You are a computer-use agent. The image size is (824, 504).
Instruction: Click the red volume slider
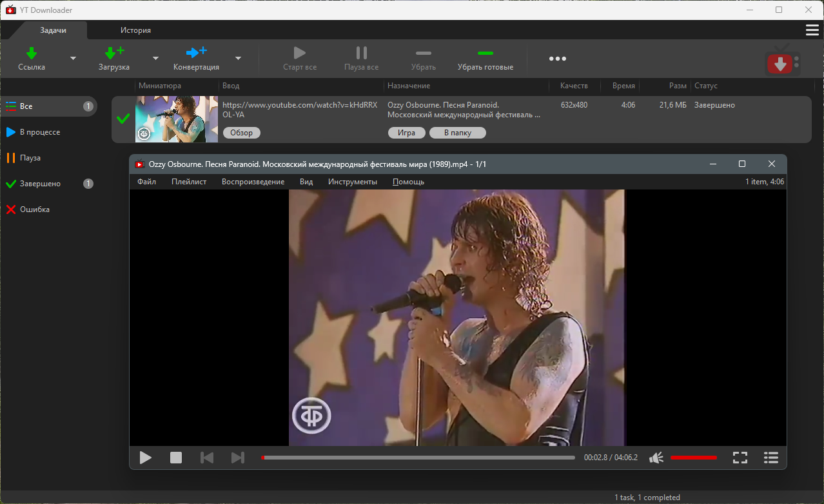coord(694,458)
